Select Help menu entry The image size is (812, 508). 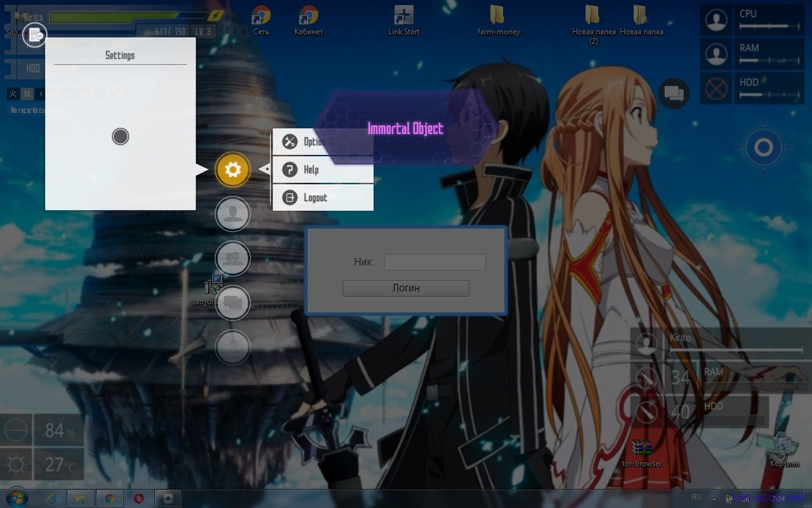323,170
